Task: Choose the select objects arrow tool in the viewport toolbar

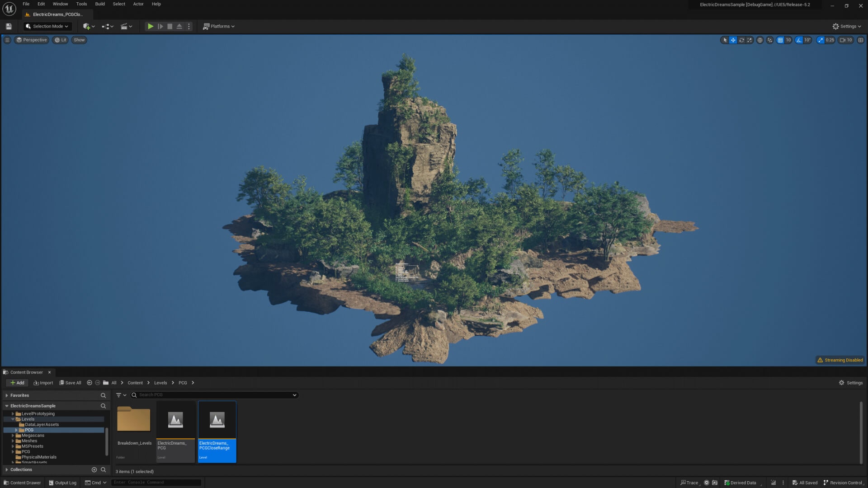Action: tap(725, 40)
